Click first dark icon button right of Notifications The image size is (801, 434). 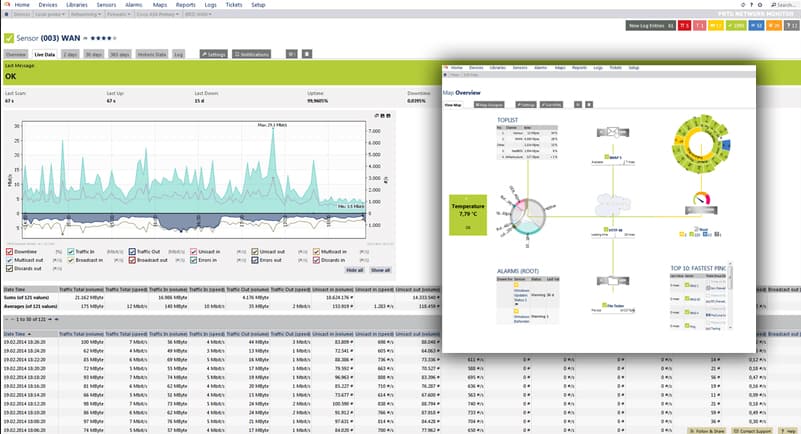(292, 54)
